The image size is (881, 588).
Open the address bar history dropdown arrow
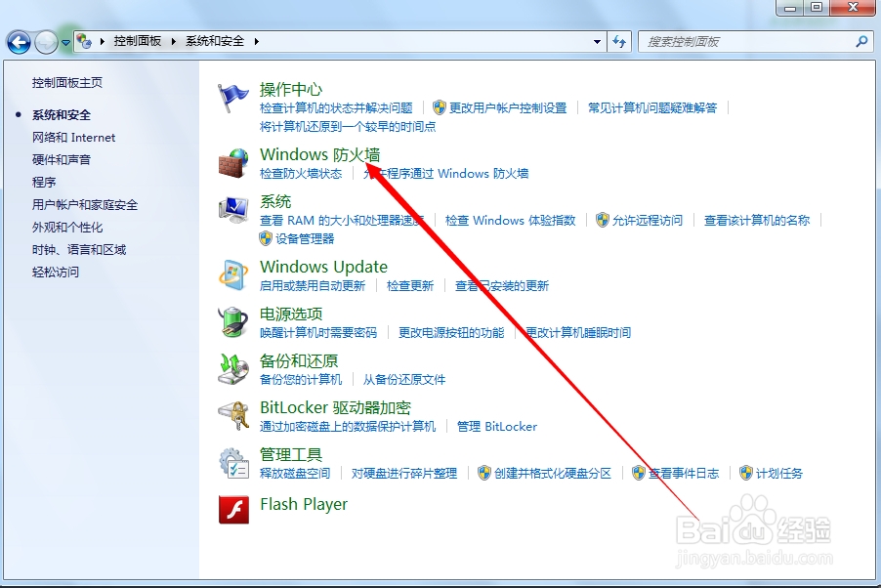tap(598, 41)
